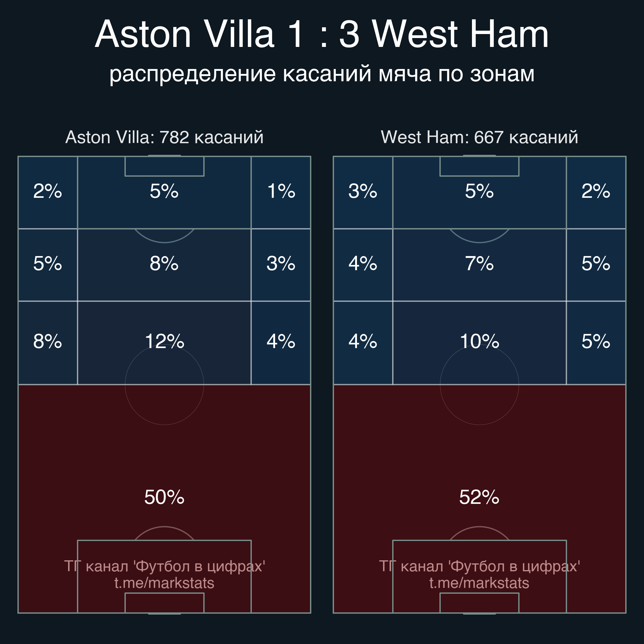The width and height of the screenshot is (644, 644).
Task: Click Aston Villa's 8% left flank zone
Action: click(x=48, y=343)
